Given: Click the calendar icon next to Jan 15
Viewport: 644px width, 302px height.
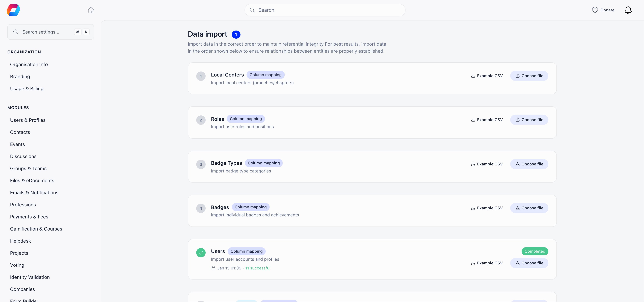Looking at the screenshot, I should coord(213,268).
